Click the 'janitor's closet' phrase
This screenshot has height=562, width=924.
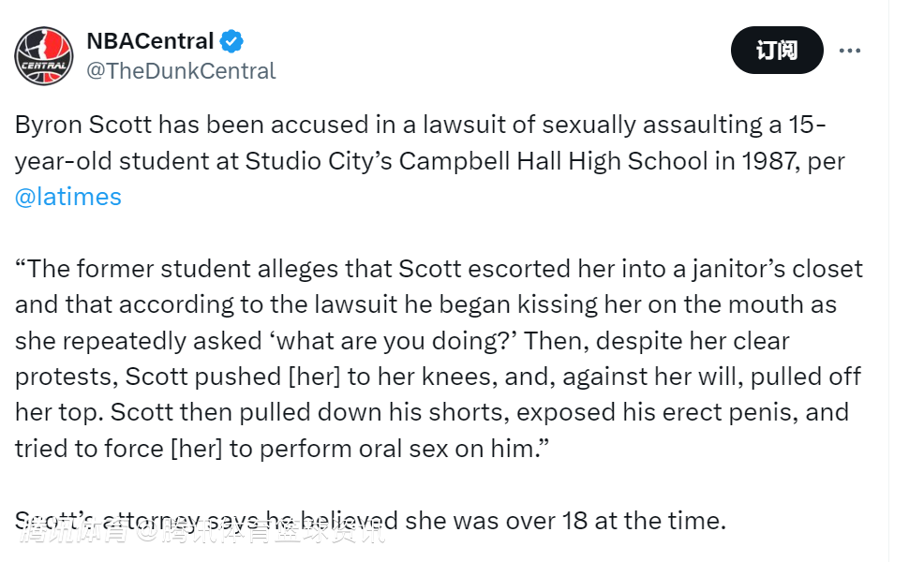[x=777, y=269]
